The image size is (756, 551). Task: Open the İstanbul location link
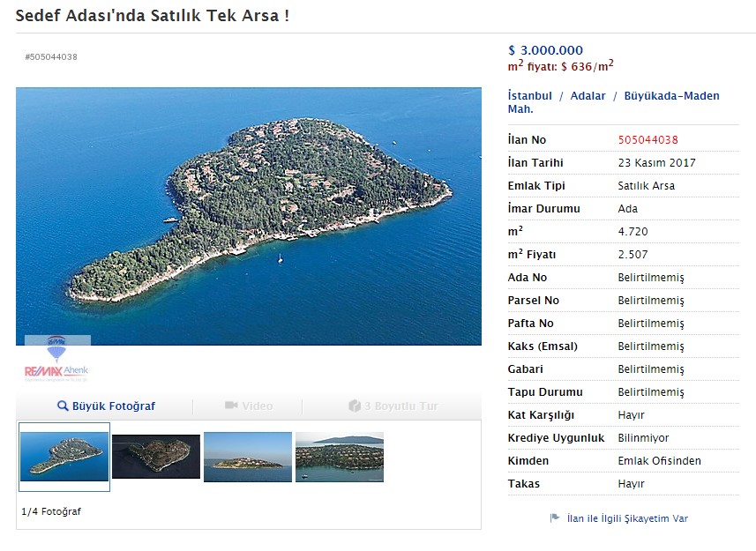[530, 96]
